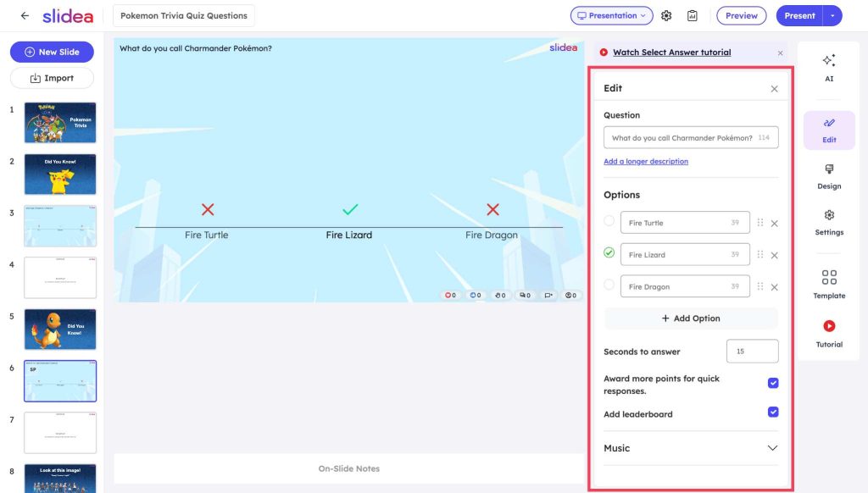Create a New Slide
The height and width of the screenshot is (493, 868).
(x=52, y=52)
